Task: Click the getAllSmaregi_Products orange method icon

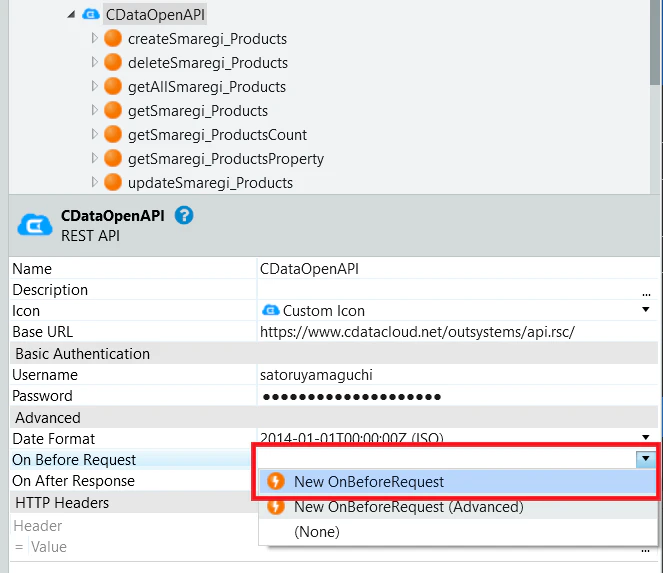Action: (x=113, y=87)
